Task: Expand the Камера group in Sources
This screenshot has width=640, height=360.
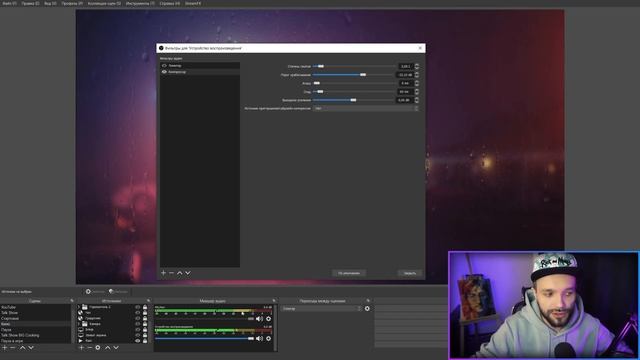Action: (79, 324)
